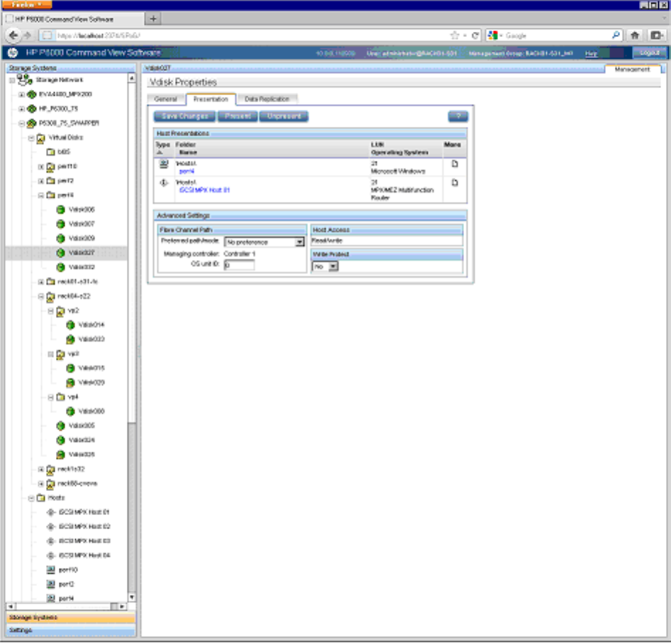Click the perf10 host icon under Hosts
671x644 pixels.
click(x=51, y=570)
